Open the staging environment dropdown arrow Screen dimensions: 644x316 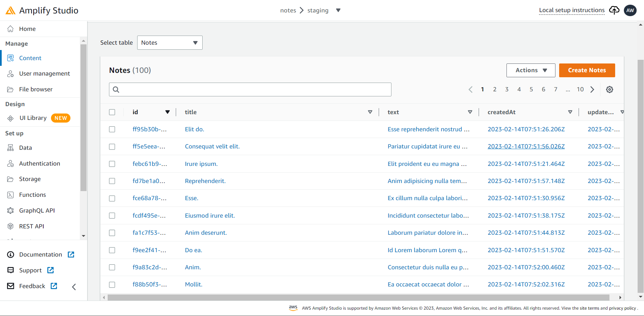(x=338, y=10)
